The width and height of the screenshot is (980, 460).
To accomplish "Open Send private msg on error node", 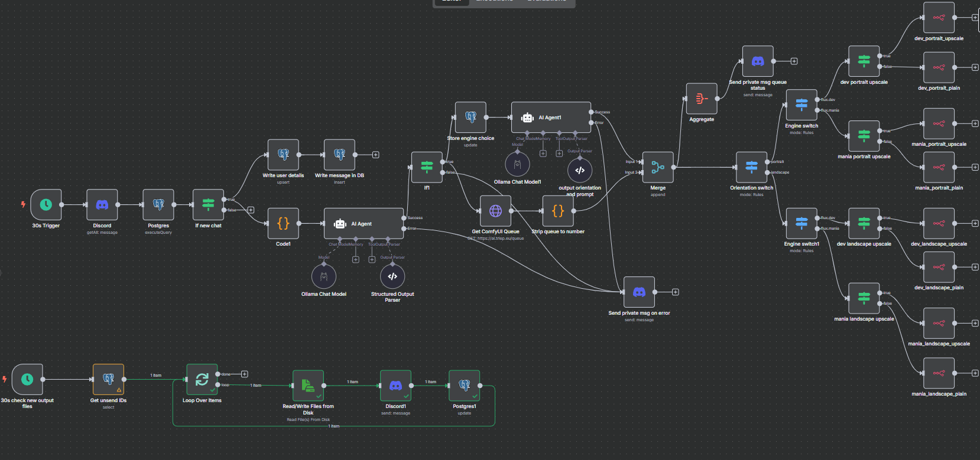I will tap(639, 292).
